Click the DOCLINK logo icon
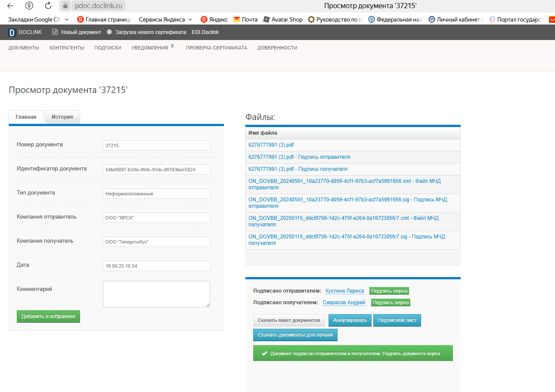 (x=12, y=32)
